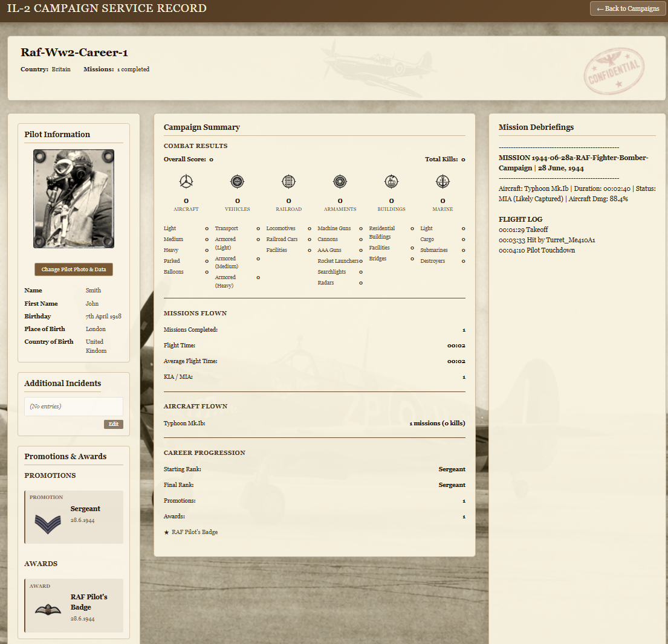Click the Vehicles category icon
Viewport: 668px width, 644px height.
coord(238,181)
